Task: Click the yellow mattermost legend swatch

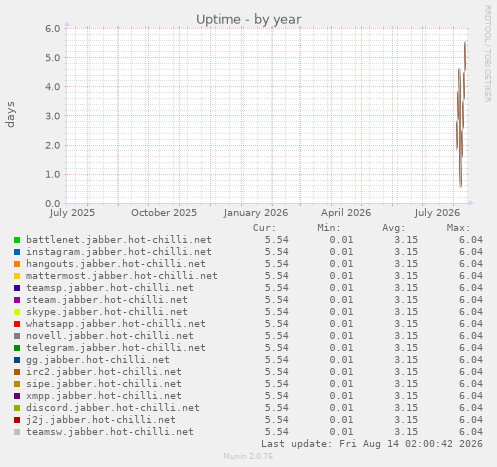Action: point(17,276)
